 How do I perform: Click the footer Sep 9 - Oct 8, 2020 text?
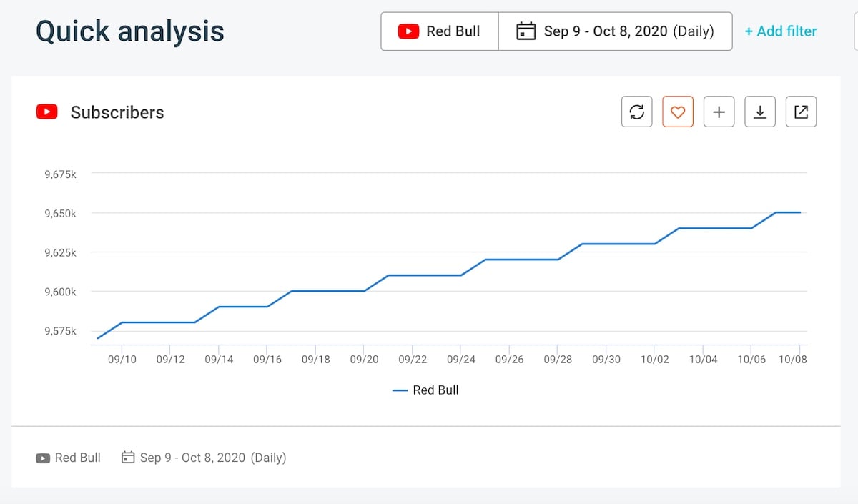click(x=192, y=458)
